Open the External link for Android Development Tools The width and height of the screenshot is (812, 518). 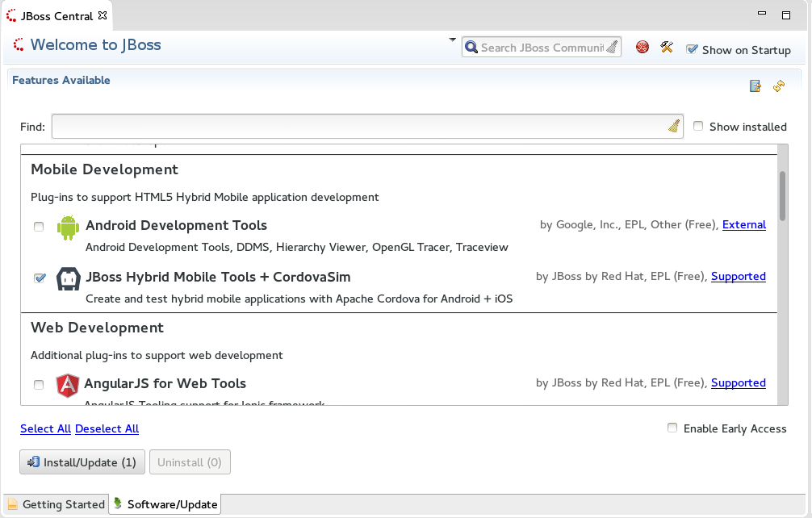tap(744, 224)
